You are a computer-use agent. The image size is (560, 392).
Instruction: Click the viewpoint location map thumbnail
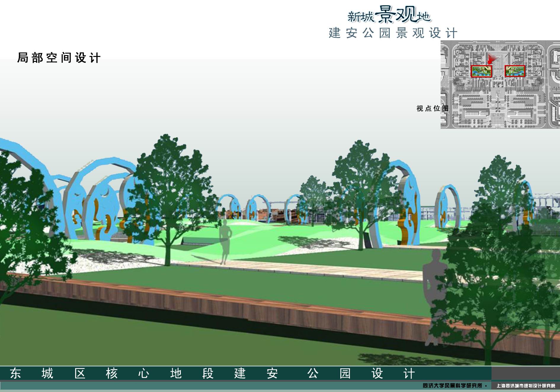[x=500, y=84]
